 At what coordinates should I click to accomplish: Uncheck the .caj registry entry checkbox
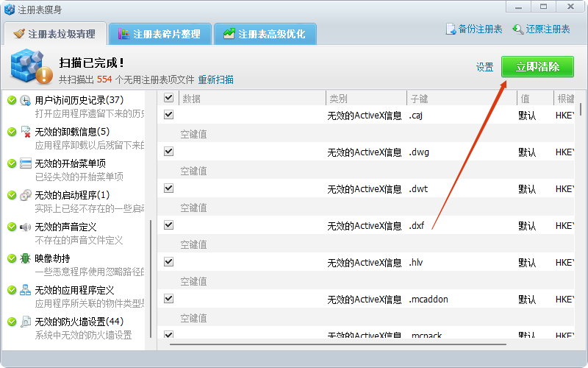168,115
